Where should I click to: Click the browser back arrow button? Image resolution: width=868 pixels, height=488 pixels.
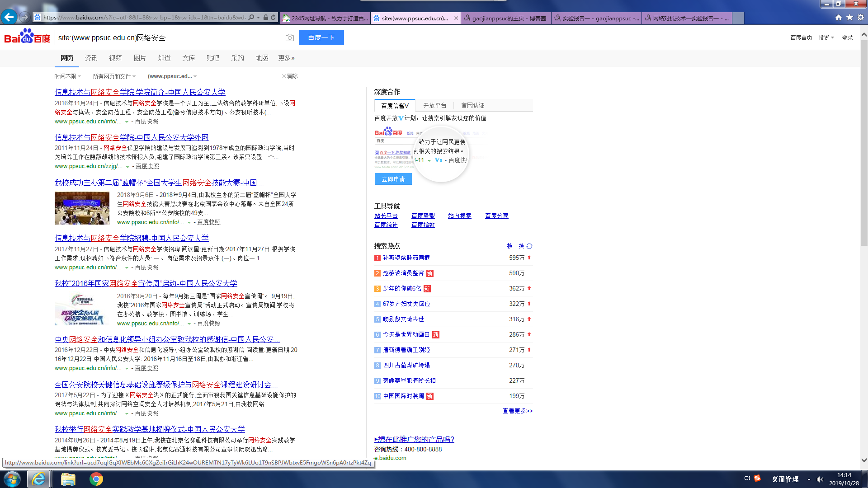pos(9,17)
